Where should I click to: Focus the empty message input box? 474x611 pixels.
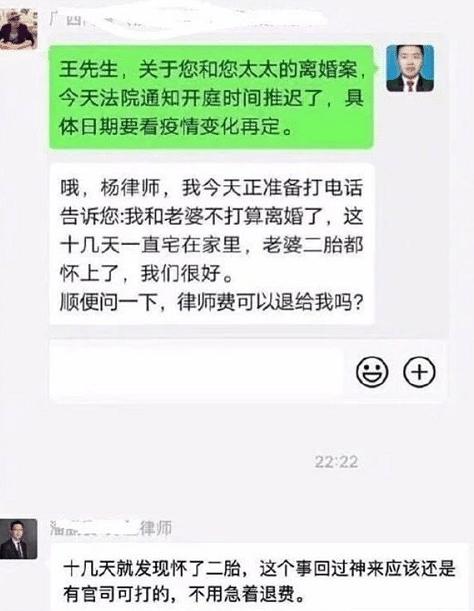coord(197,371)
